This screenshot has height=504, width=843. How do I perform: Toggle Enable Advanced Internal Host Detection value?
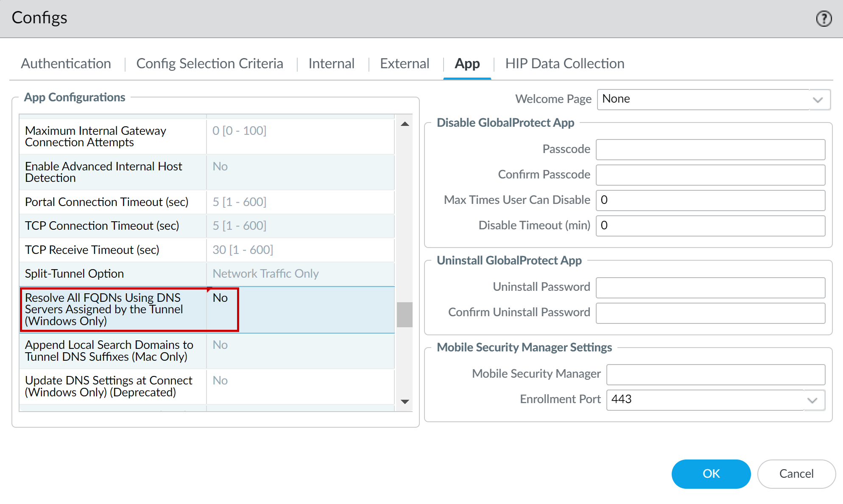tap(221, 167)
